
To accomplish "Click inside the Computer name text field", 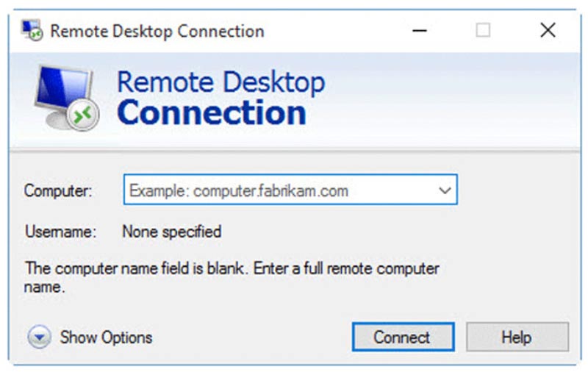I will (x=279, y=190).
